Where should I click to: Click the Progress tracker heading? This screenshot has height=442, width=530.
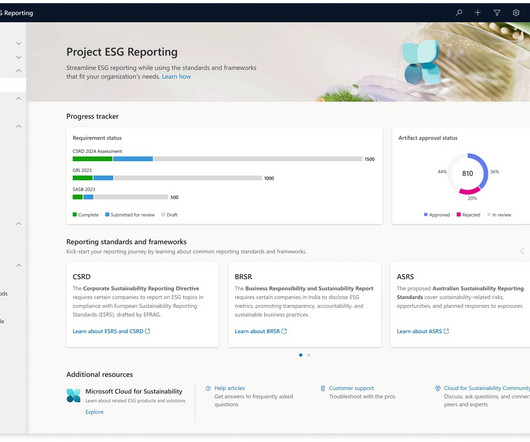pos(92,116)
